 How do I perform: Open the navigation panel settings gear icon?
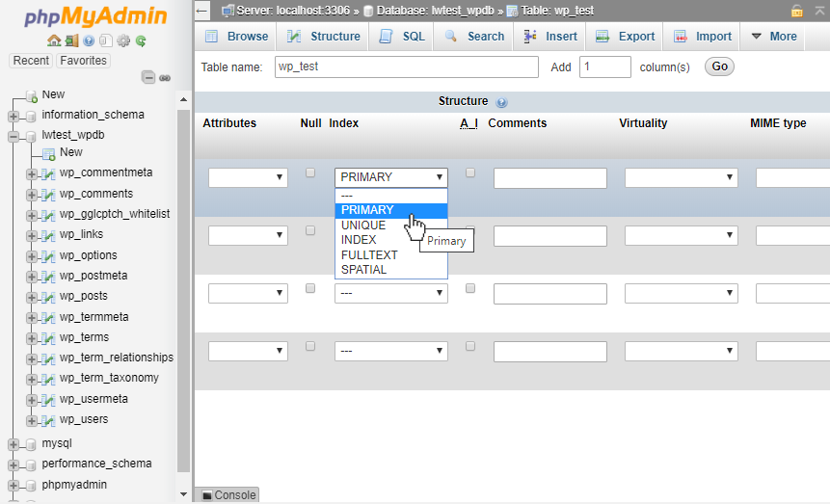(x=123, y=41)
